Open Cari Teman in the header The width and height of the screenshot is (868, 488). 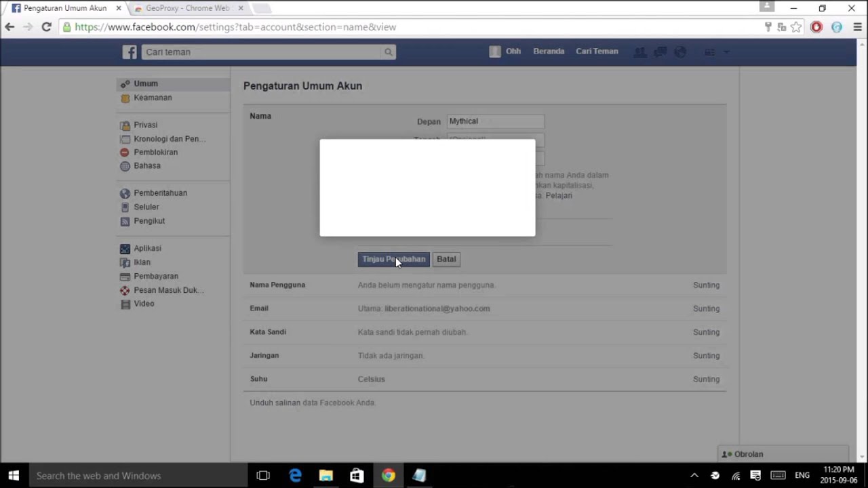click(597, 52)
